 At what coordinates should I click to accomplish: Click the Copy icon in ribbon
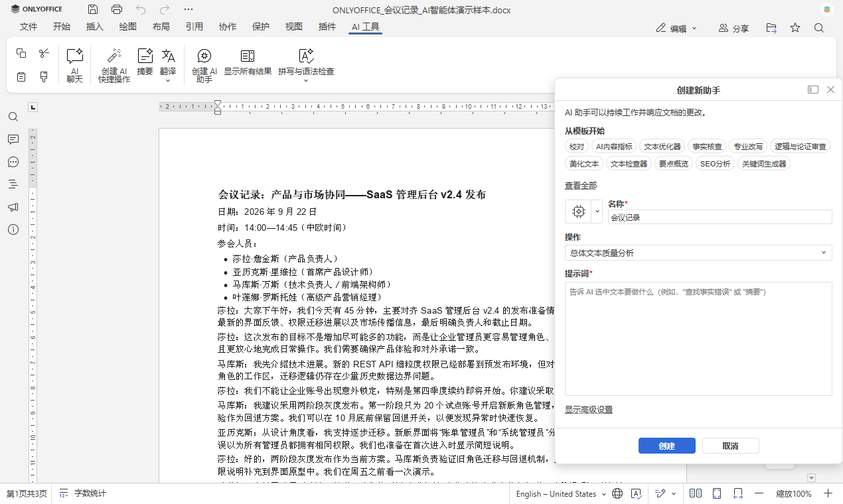21,53
